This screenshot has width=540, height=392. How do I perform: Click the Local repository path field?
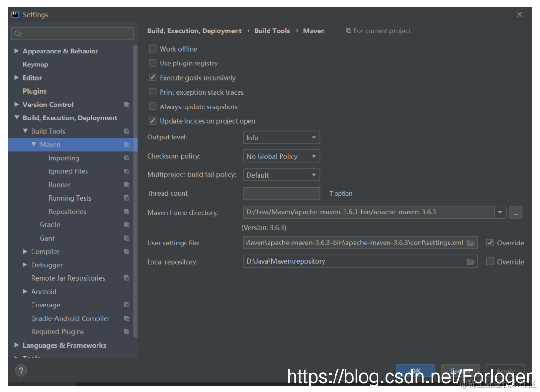coord(360,261)
